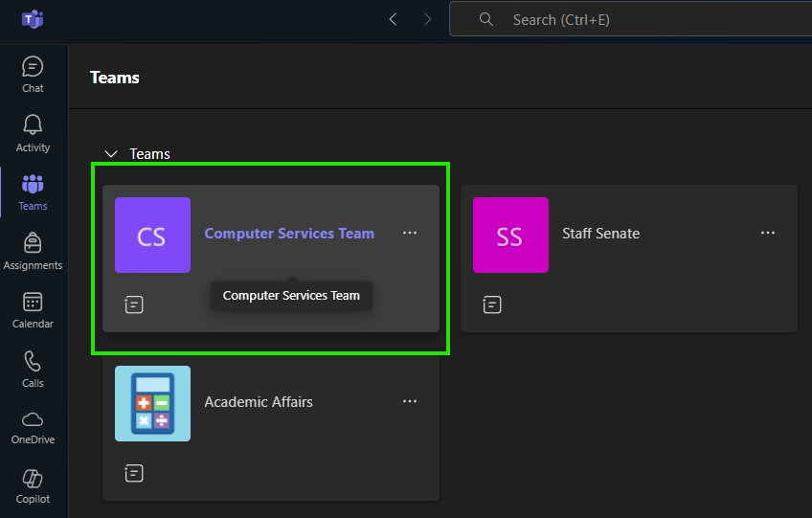812x518 pixels.
Task: Open channel posts icon under Academic Affairs
Action: 134,473
